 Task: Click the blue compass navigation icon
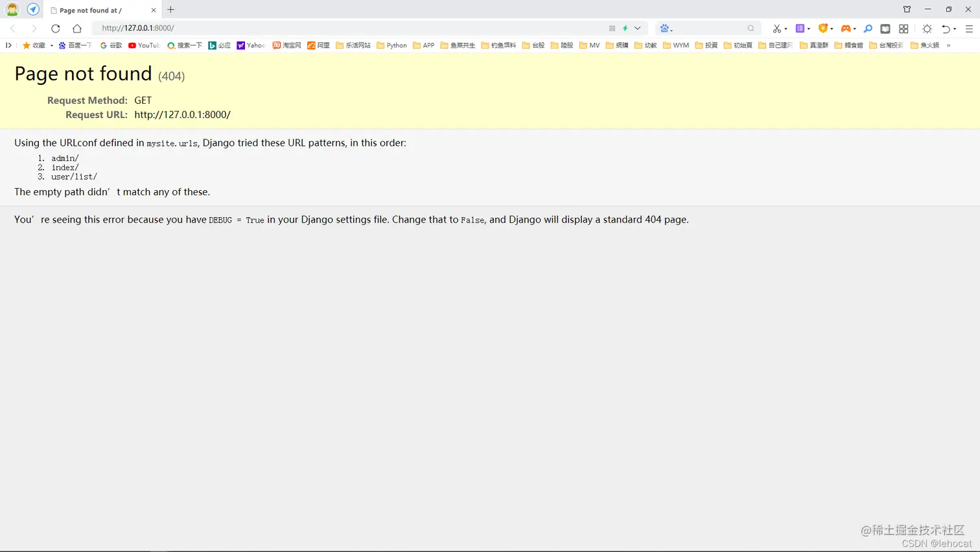click(x=33, y=10)
